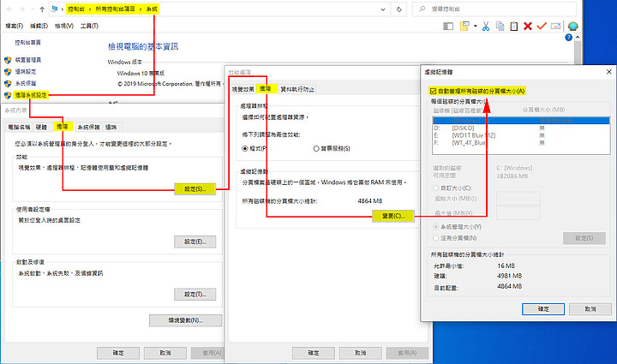Click the 變更(C) virtual memory button

[x=393, y=216]
